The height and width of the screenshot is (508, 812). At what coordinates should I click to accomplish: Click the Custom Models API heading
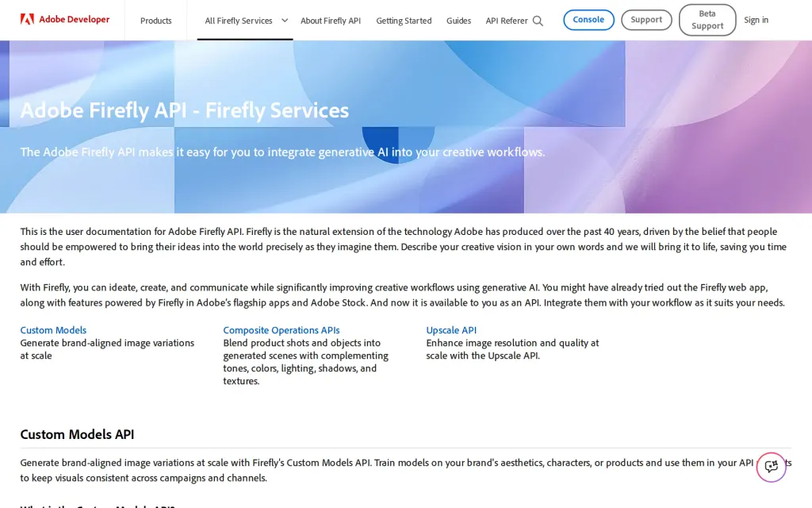pos(77,434)
